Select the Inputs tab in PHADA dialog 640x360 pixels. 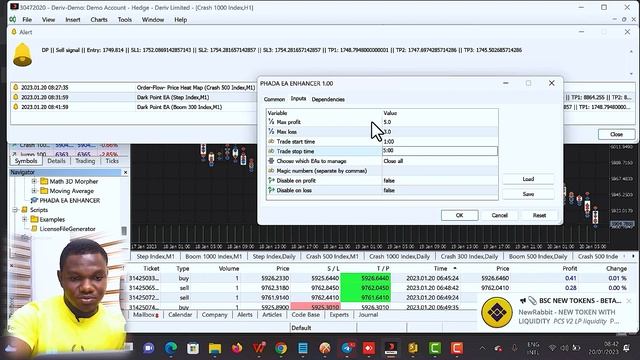[298, 98]
